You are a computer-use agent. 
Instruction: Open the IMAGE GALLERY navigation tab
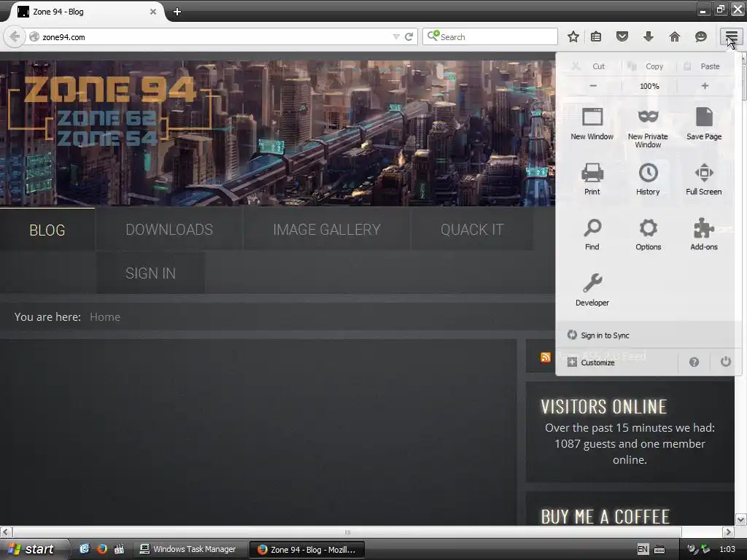click(x=327, y=230)
